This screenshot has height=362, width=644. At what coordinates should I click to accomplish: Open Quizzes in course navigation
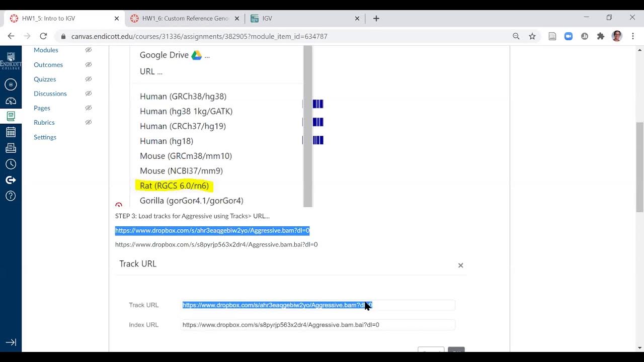[x=45, y=79]
